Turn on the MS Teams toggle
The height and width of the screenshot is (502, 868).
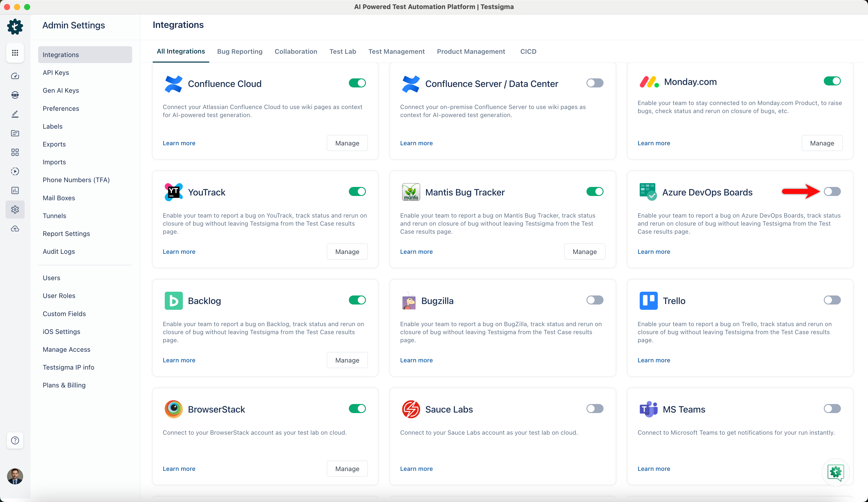point(832,409)
